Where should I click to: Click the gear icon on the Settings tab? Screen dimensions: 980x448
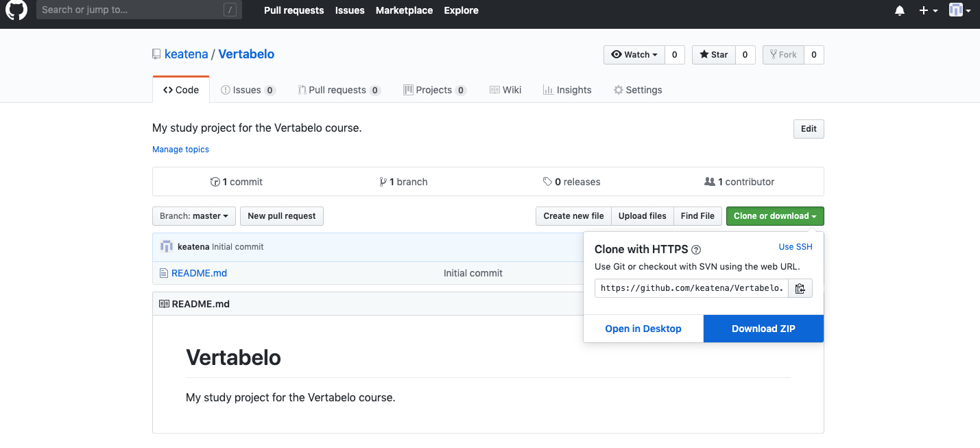(x=618, y=89)
